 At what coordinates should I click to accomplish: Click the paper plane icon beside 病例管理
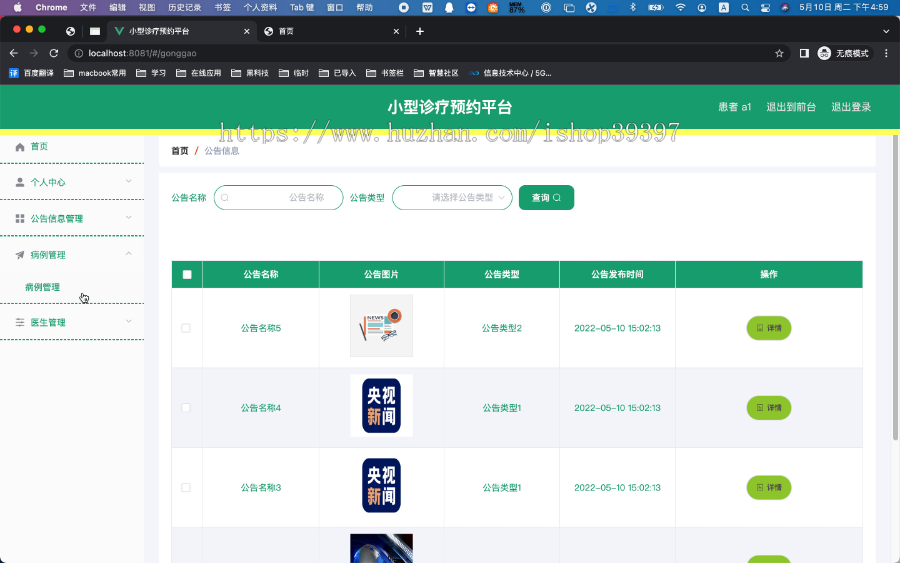[x=20, y=255]
